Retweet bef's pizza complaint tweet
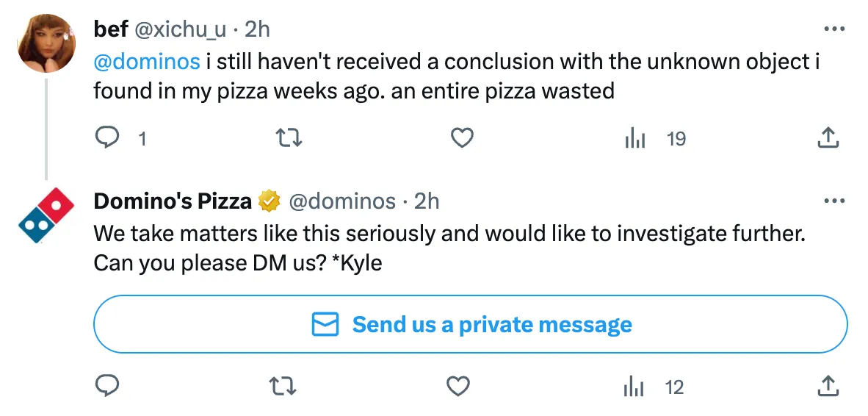 (288, 137)
